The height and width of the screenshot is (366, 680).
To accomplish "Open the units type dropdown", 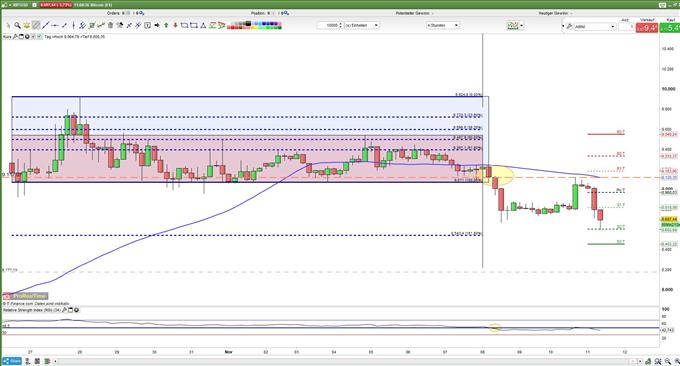I will 362,26.
